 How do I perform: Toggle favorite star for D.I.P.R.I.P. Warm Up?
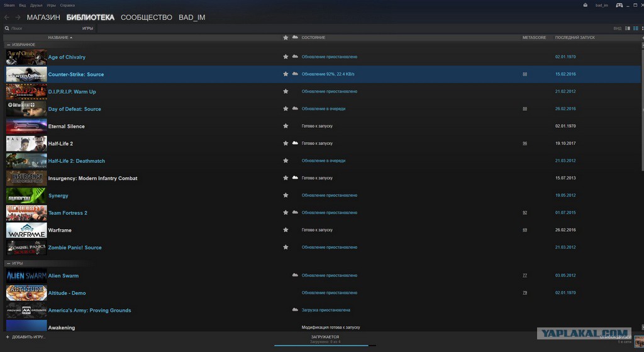pos(286,91)
